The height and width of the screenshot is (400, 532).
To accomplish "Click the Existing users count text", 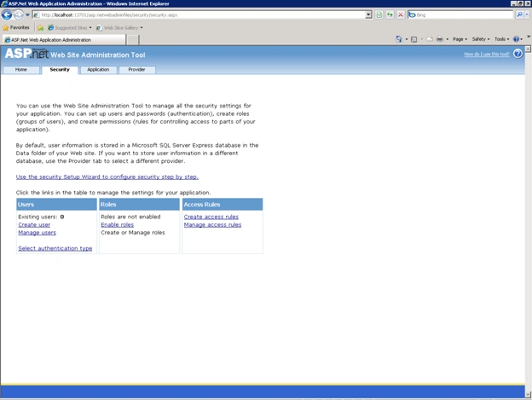I will pos(41,217).
